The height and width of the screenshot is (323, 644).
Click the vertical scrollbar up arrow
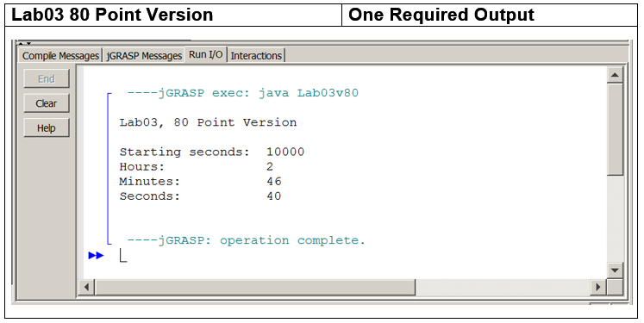pos(615,75)
